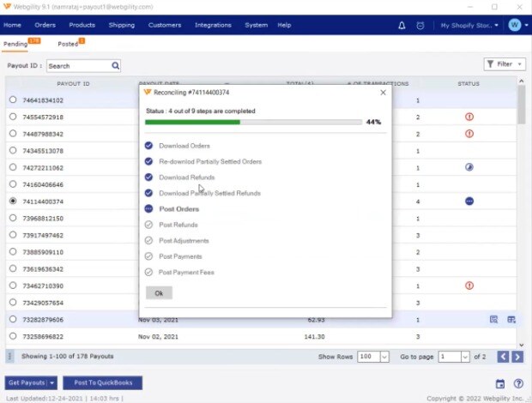The width and height of the screenshot is (532, 403).
Task: Open the Customers menu
Action: (165, 25)
